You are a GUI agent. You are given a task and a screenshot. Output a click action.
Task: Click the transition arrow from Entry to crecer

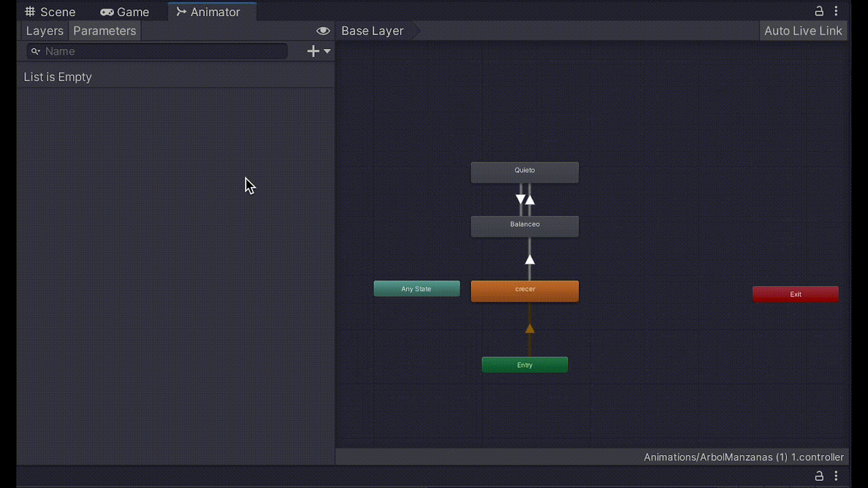[530, 329]
